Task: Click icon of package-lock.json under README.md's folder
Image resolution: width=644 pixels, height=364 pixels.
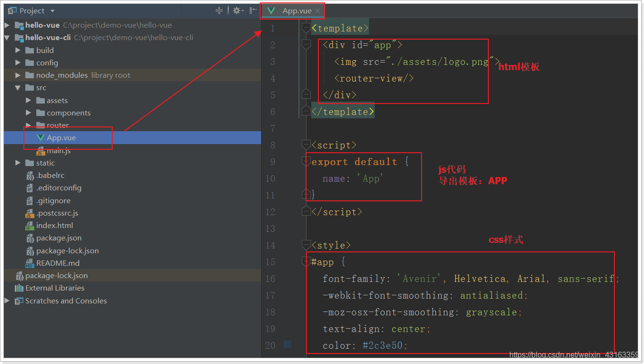Action: (x=30, y=250)
